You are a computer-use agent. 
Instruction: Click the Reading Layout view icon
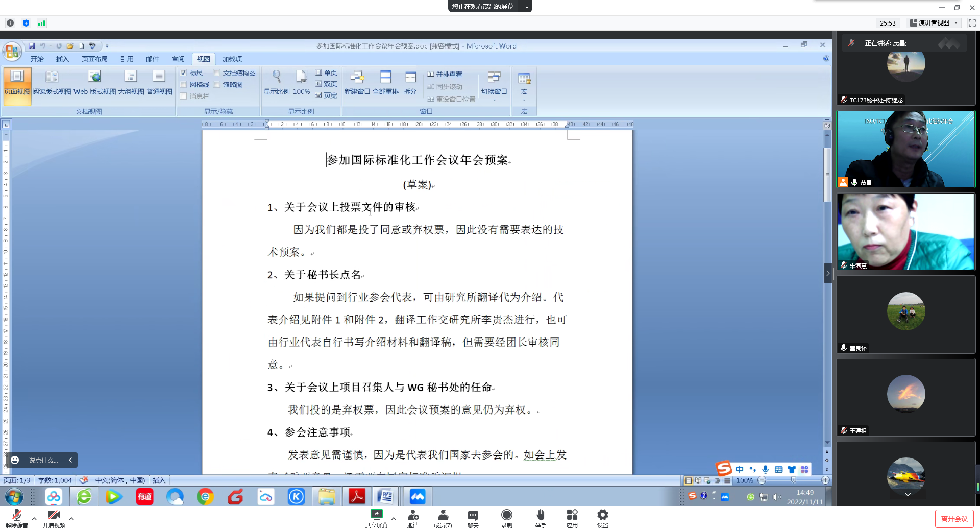(52, 78)
